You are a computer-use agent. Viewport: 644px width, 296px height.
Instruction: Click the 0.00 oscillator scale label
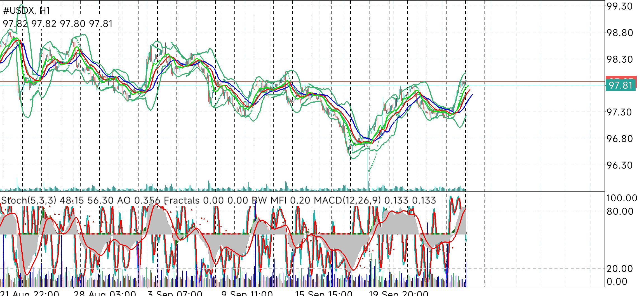tap(617, 281)
